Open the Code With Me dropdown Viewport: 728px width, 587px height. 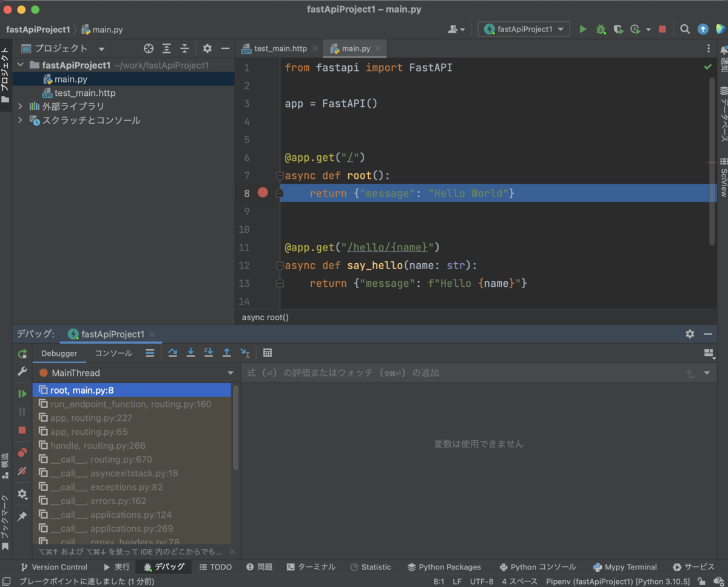tap(457, 29)
